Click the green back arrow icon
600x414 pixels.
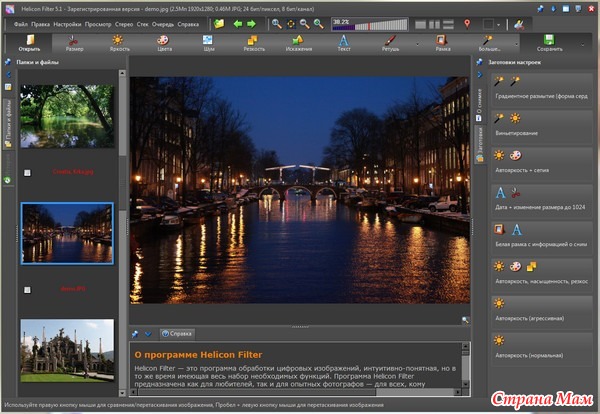tap(238, 23)
